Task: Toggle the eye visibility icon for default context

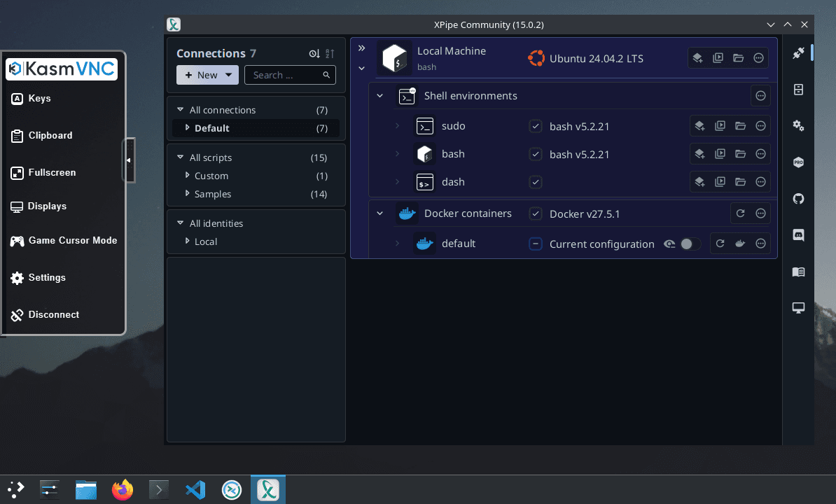Action: coord(669,244)
